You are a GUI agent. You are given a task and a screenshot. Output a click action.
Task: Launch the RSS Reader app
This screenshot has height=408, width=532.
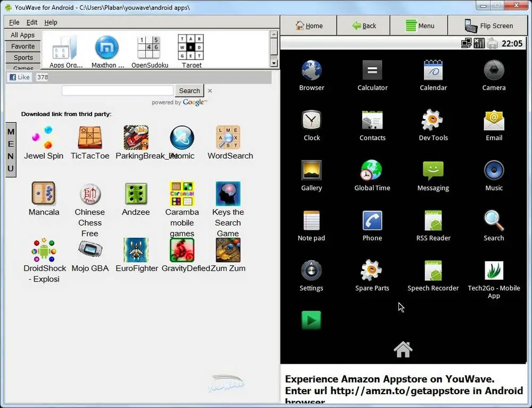coord(433,220)
